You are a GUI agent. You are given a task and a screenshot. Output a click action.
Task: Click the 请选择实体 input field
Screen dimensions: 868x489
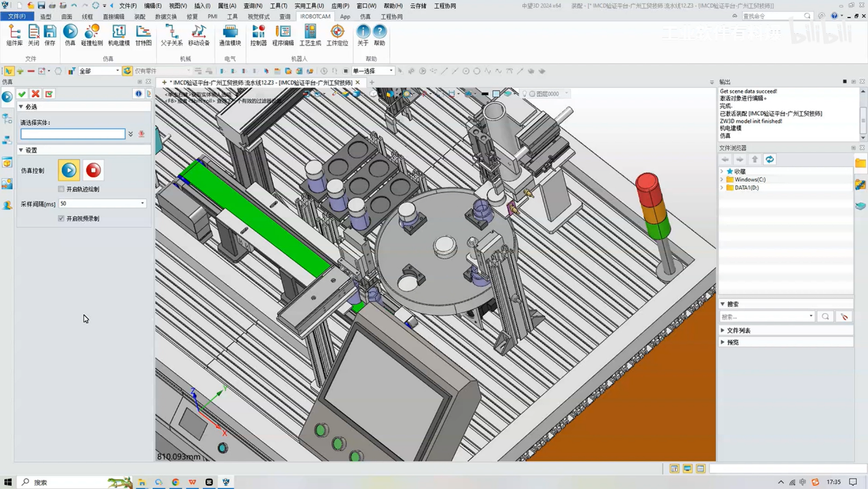(73, 134)
